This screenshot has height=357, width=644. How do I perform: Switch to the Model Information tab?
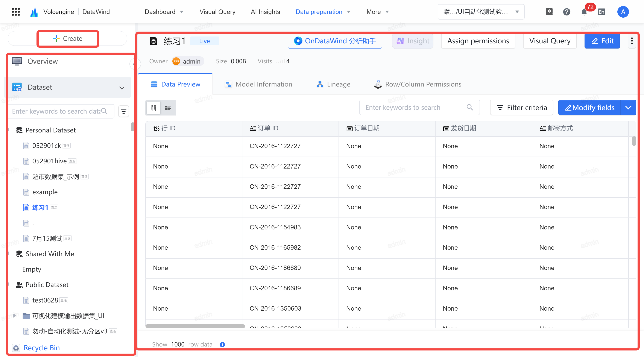click(x=258, y=84)
